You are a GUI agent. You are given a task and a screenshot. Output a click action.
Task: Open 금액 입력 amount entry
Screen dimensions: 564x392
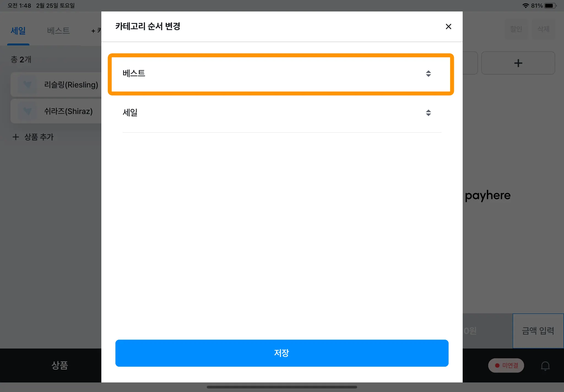coord(538,331)
